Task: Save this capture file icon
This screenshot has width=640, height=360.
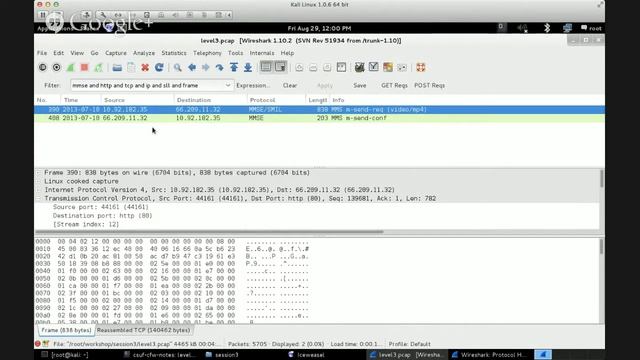Action: pyautogui.click(x=131, y=67)
